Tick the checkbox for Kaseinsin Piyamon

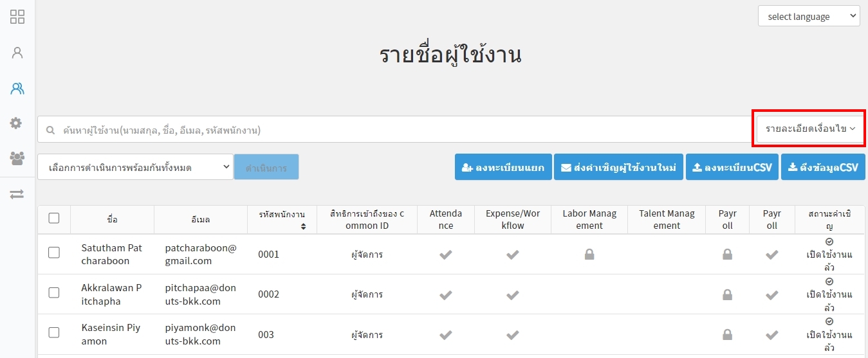[54, 332]
